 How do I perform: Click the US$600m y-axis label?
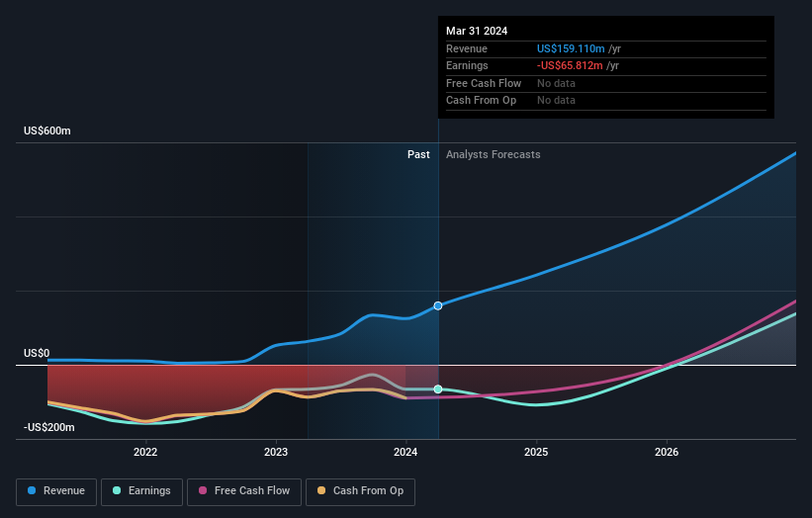pos(47,130)
